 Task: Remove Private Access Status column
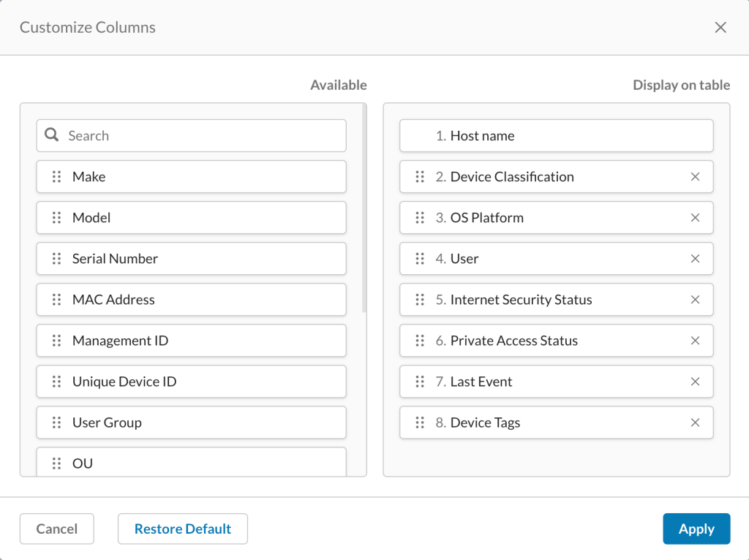click(x=695, y=341)
